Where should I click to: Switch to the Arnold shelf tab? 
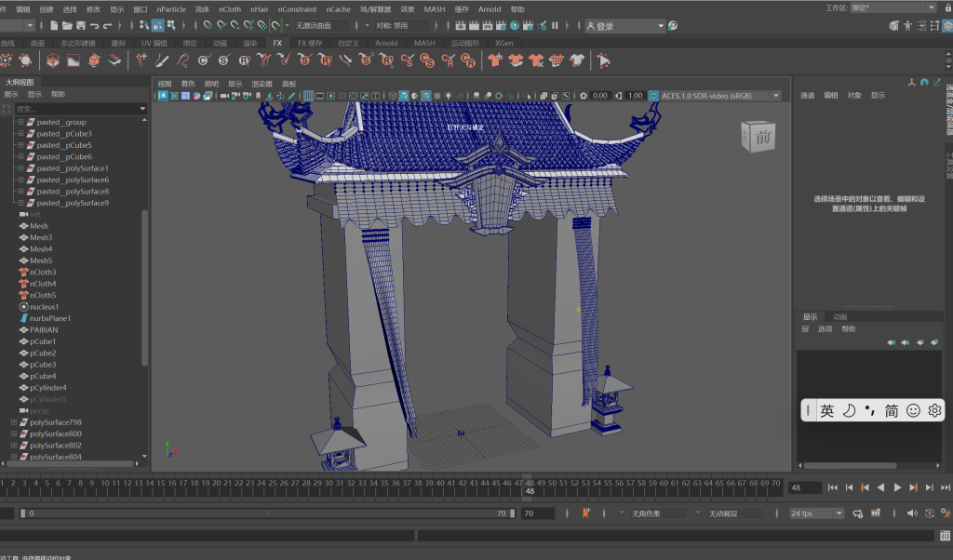coord(386,43)
